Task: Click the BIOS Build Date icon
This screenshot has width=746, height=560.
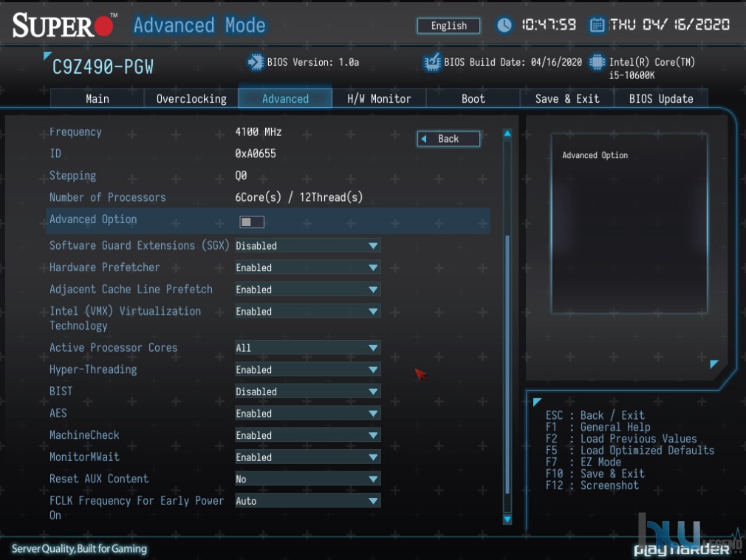Action: 432,62
